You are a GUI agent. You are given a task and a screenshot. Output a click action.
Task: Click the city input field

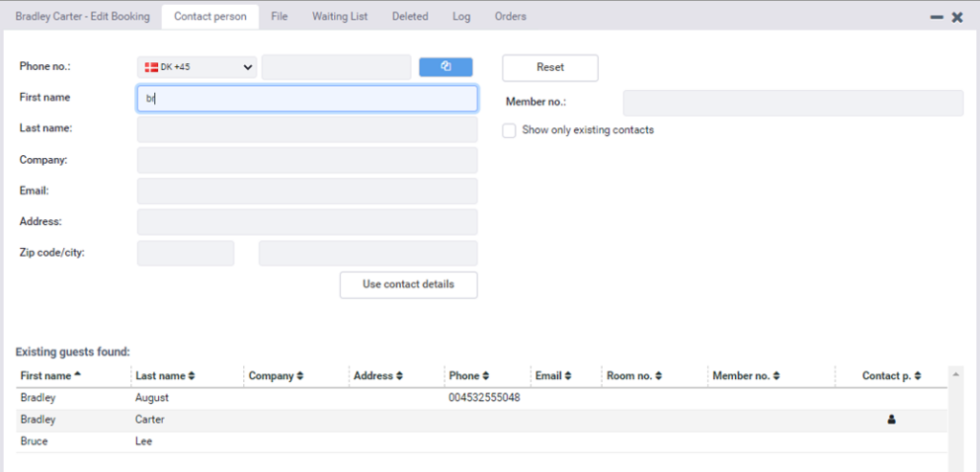(368, 253)
